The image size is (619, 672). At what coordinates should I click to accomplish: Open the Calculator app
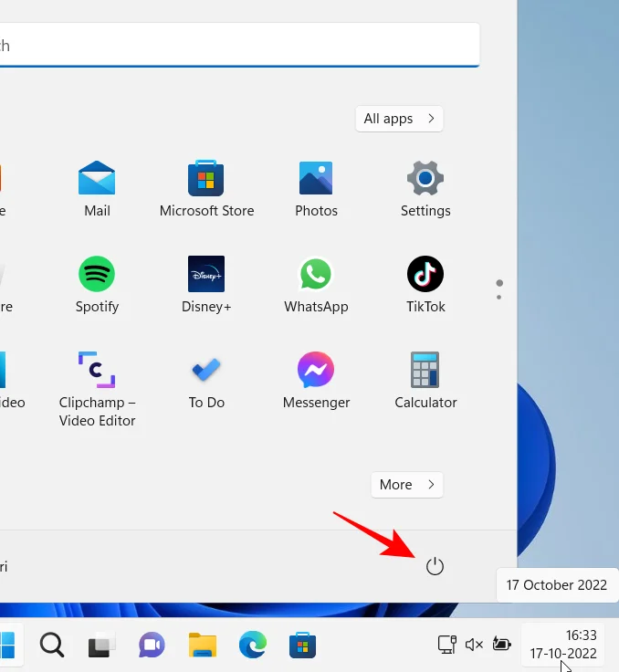click(425, 381)
